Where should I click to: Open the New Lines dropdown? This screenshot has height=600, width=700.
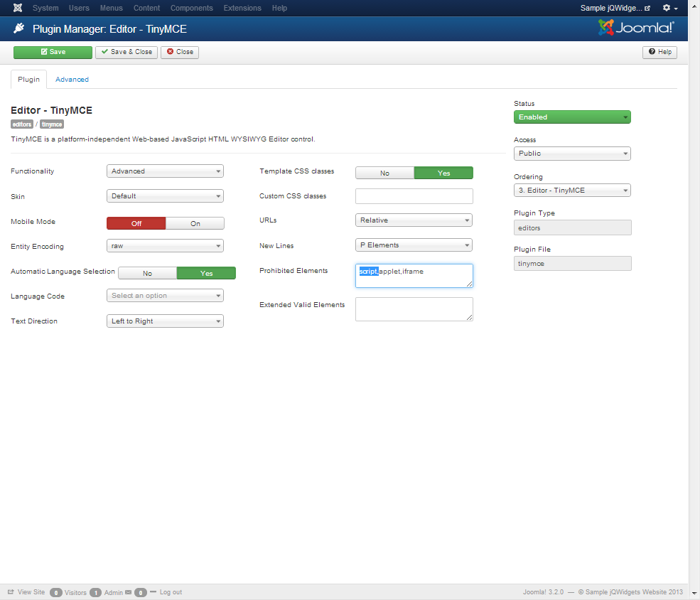tap(414, 245)
